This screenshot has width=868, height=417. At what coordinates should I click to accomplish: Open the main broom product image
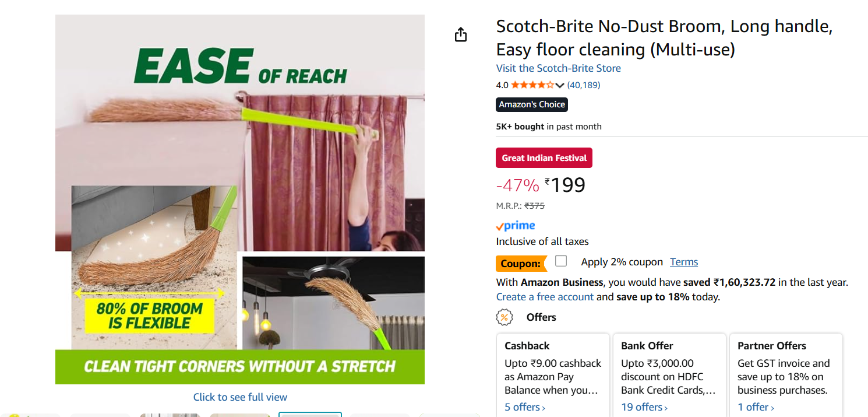240,199
